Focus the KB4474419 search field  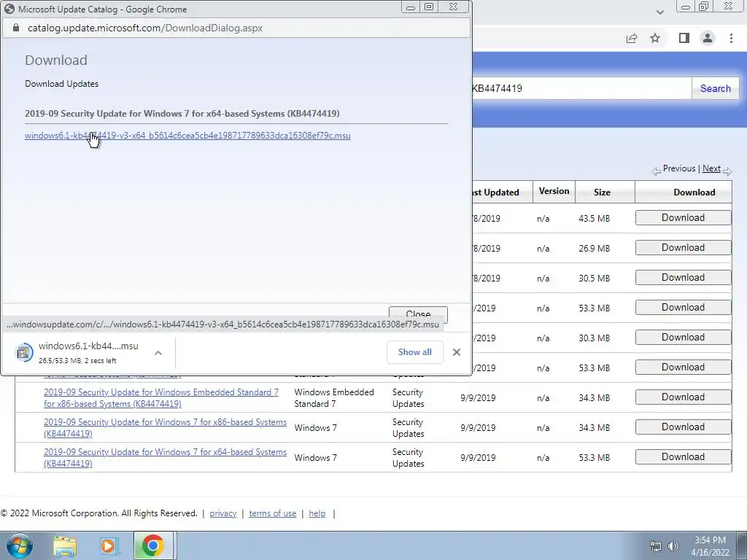[581, 88]
